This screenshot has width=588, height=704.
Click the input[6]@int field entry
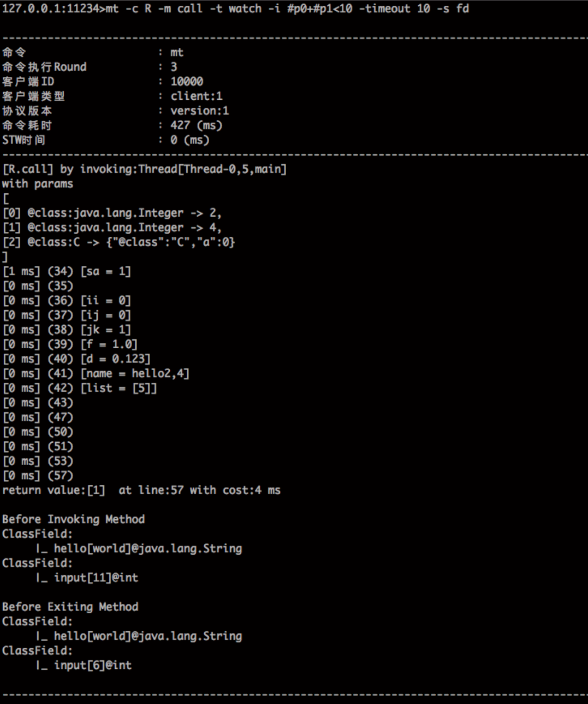(92, 665)
